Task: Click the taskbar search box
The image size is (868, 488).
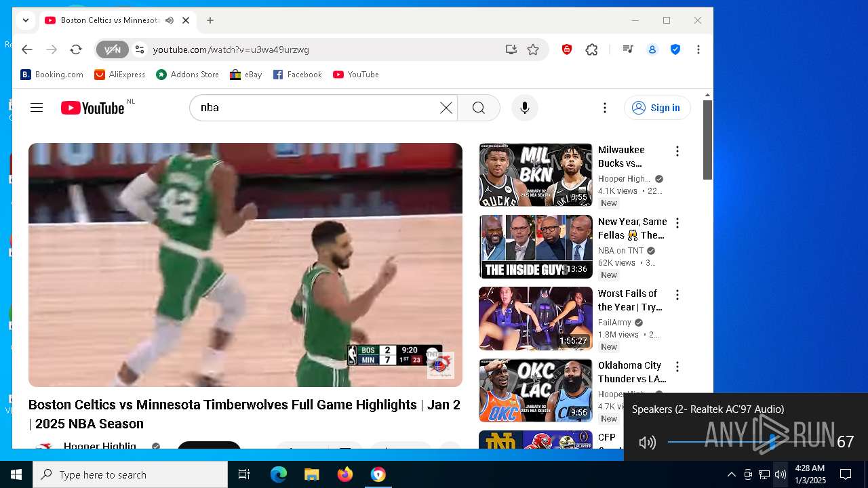Action: coord(130,474)
